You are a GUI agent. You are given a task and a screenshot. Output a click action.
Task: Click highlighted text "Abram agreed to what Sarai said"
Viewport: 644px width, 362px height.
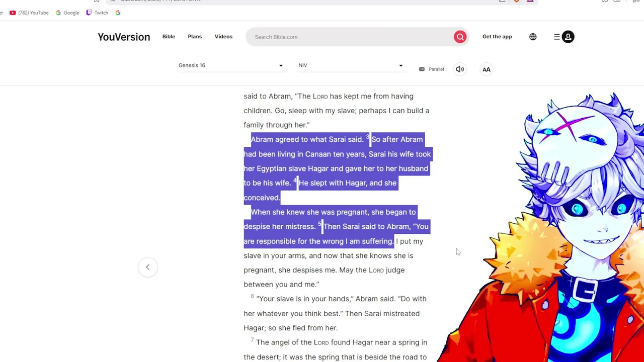307,139
